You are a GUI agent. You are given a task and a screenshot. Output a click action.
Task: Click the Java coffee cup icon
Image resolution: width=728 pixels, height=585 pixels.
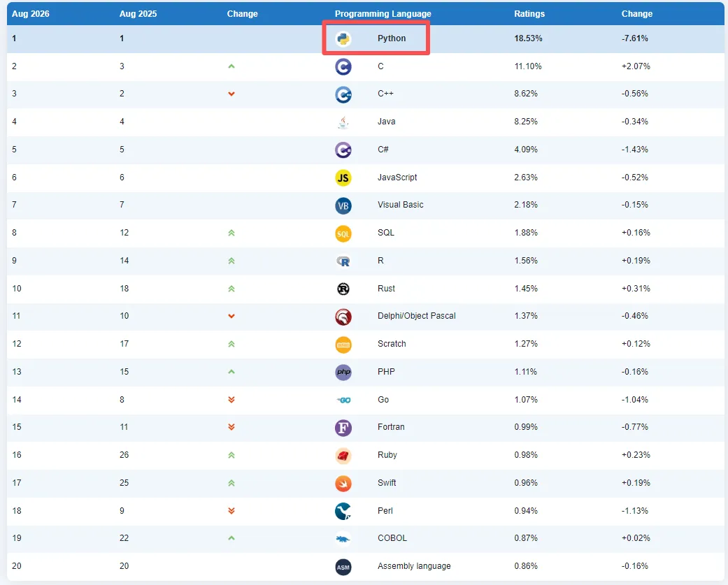click(343, 122)
